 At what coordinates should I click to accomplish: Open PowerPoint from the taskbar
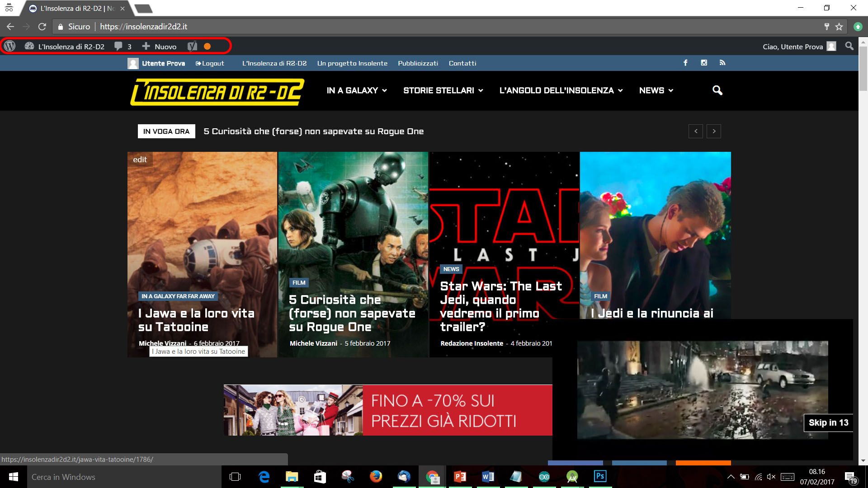click(460, 477)
